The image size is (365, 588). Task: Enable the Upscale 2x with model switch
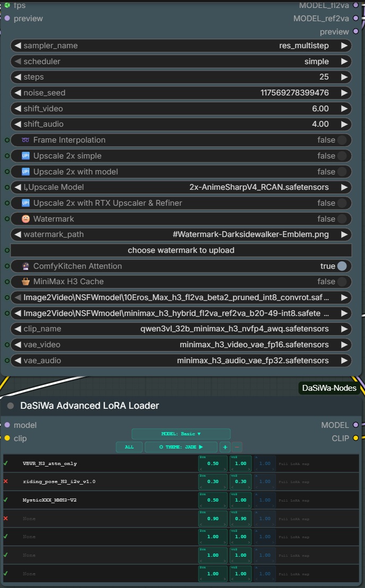pos(342,171)
